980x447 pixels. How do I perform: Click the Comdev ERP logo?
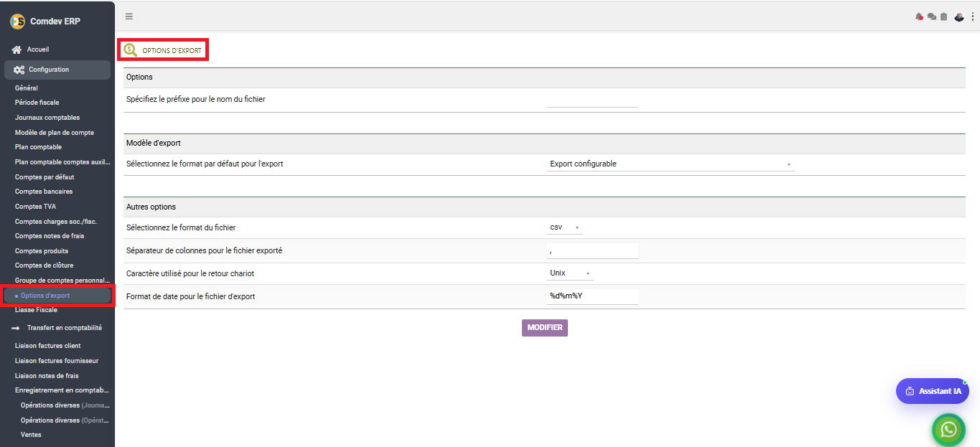[17, 22]
